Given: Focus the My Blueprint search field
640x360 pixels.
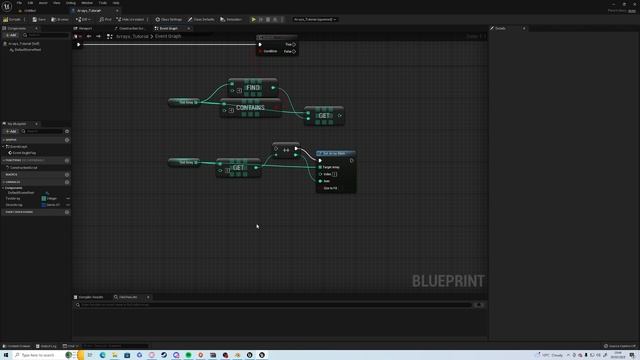Looking at the screenshot, I should pos(42,131).
